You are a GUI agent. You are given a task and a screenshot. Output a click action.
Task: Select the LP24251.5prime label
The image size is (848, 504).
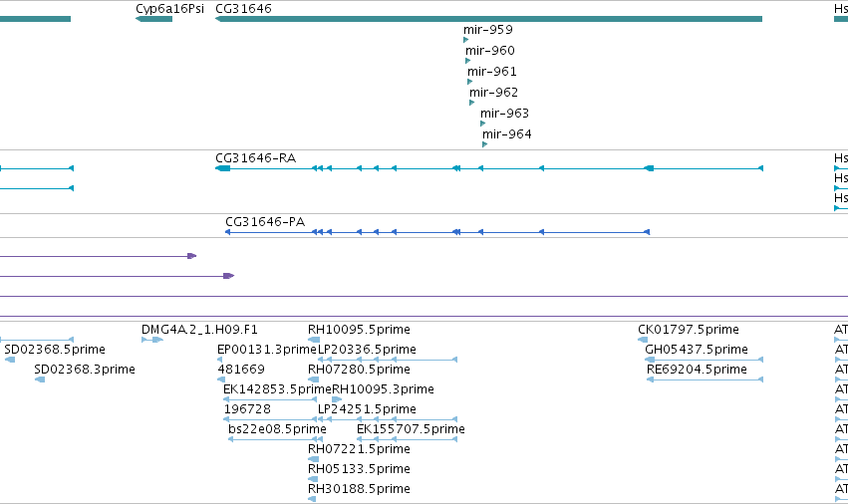[x=368, y=409]
